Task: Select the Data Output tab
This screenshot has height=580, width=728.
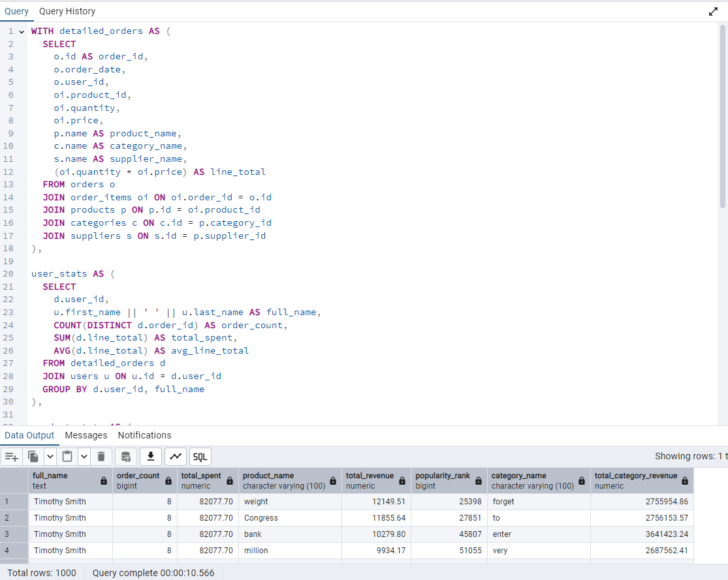Action: (29, 435)
